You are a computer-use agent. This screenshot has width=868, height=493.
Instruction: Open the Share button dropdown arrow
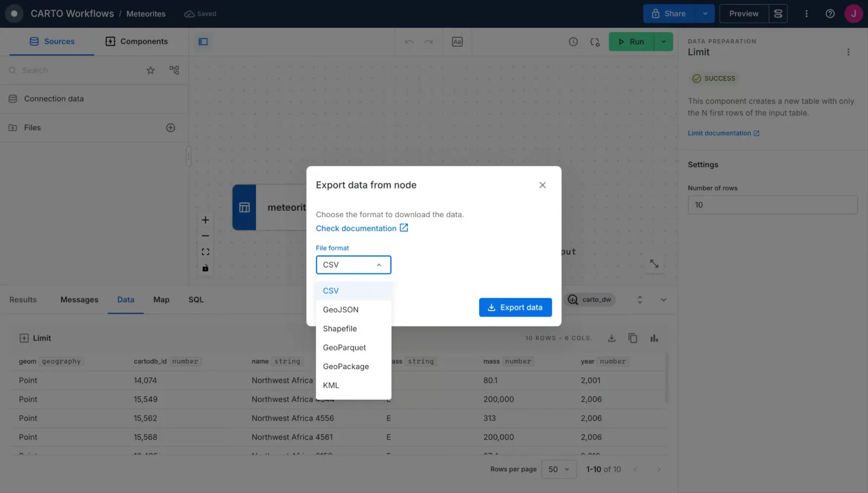705,14
